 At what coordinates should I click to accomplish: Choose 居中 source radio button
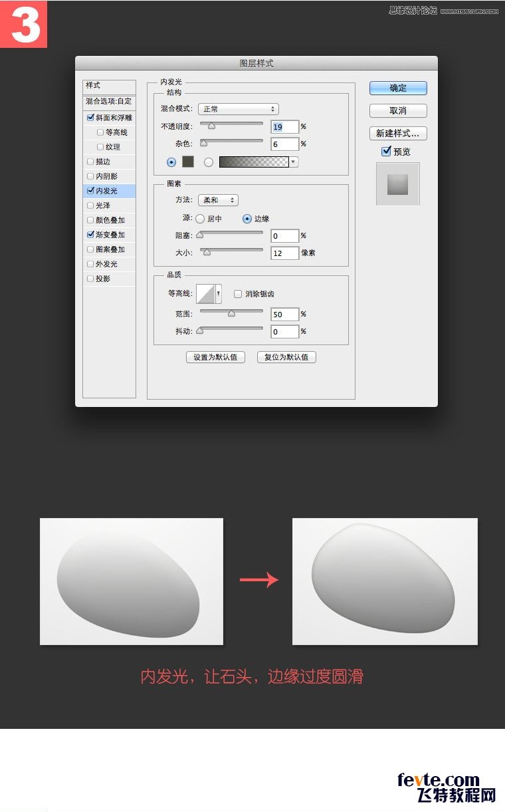200,218
